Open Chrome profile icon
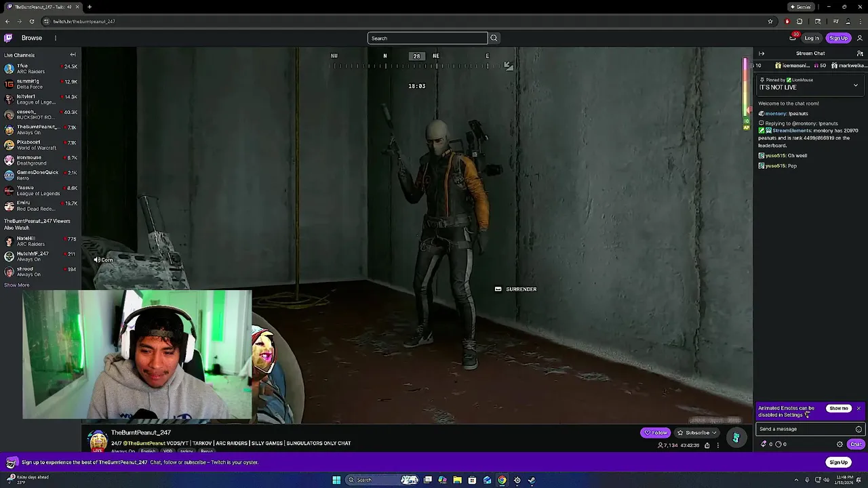This screenshot has height=488, width=868. coord(848,21)
